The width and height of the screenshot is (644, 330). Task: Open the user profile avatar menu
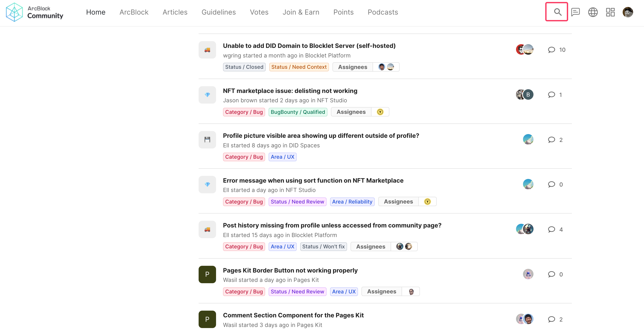[627, 12]
